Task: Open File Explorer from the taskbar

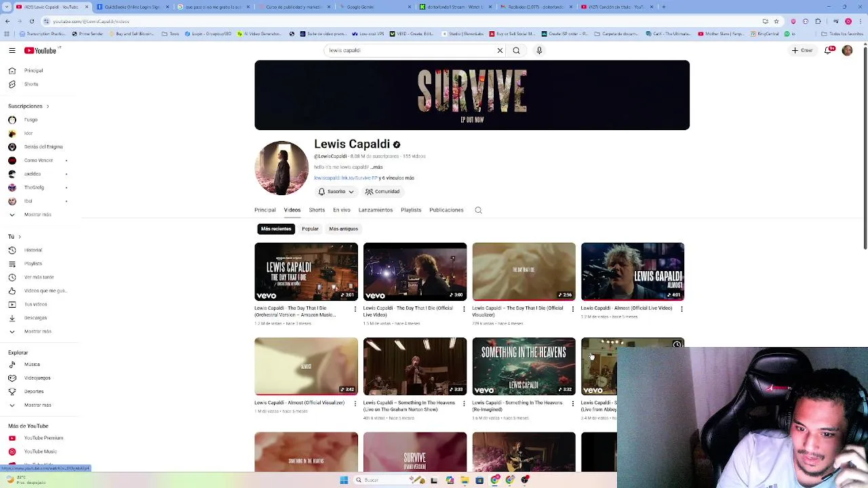Action: click(x=465, y=480)
